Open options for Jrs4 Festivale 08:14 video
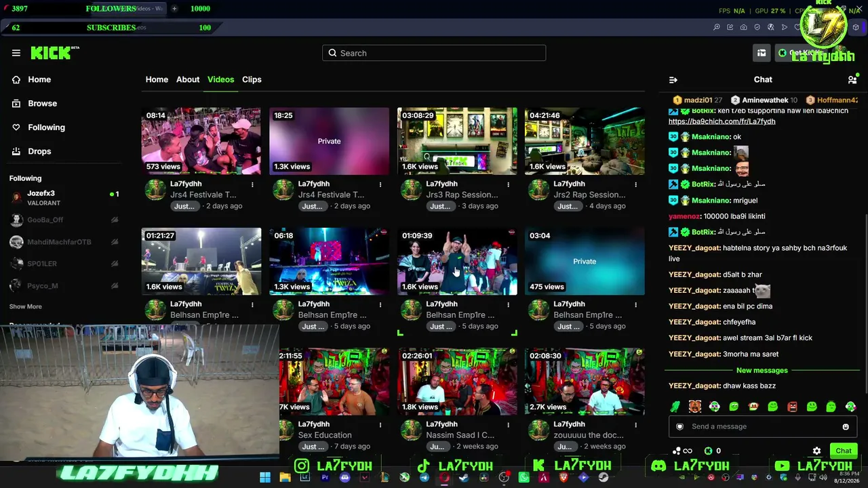Screen dimensions: 868x488 tap(252, 184)
